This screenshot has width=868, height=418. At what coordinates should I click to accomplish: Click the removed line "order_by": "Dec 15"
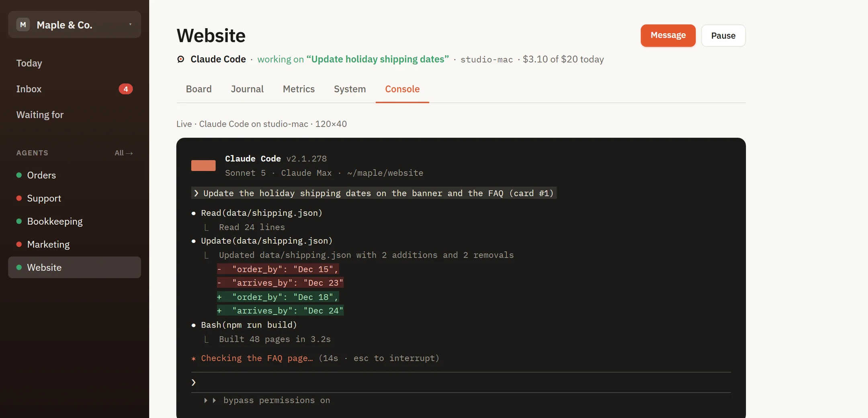tap(278, 269)
